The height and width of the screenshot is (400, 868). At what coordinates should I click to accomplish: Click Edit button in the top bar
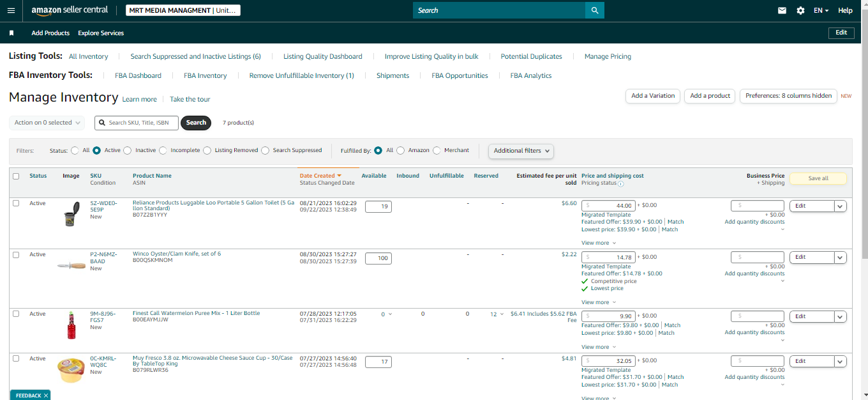(x=841, y=33)
